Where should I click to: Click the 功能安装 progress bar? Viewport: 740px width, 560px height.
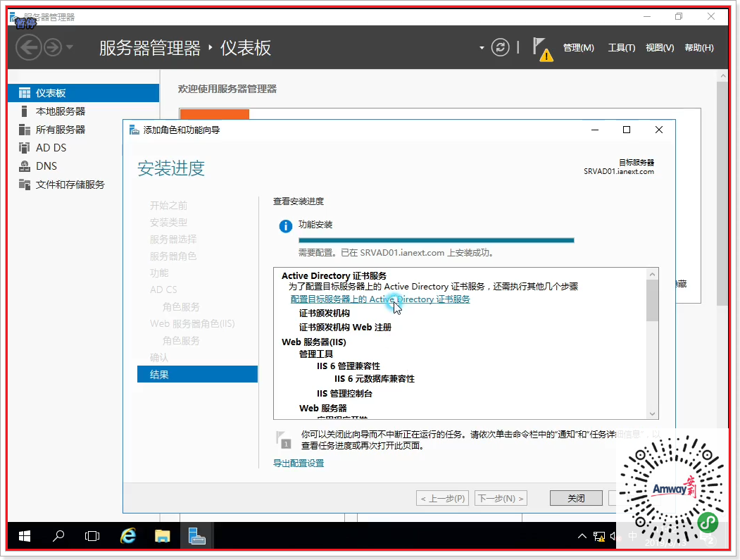tap(436, 240)
